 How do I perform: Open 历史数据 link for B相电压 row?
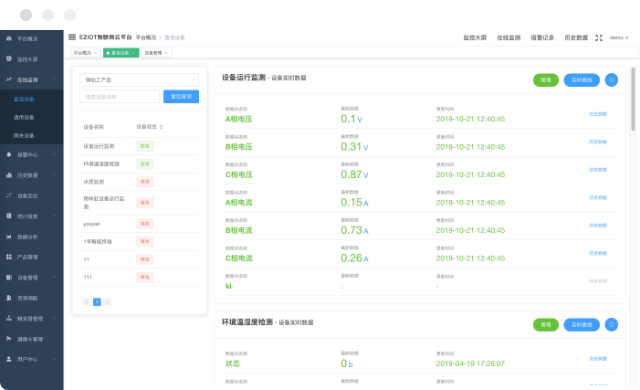[598, 142]
